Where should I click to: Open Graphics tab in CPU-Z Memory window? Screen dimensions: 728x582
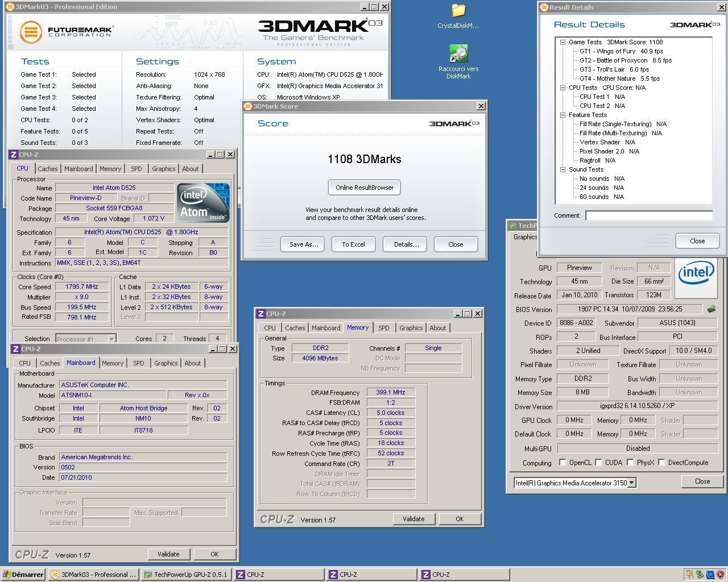click(411, 328)
